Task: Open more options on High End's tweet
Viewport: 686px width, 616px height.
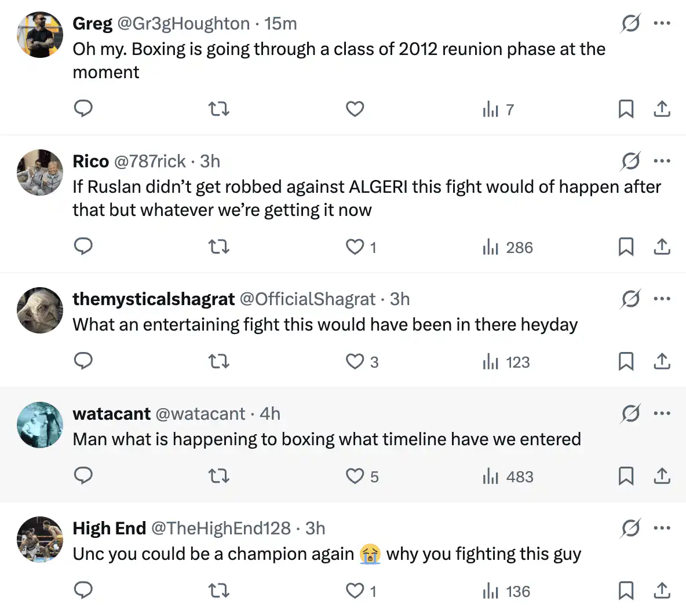Action: coord(662,528)
